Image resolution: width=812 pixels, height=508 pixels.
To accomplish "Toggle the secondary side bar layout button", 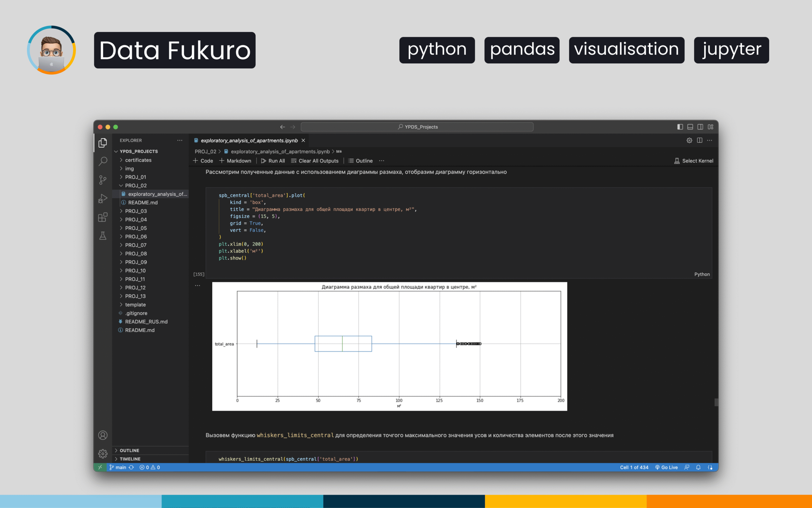I will pyautogui.click(x=700, y=127).
